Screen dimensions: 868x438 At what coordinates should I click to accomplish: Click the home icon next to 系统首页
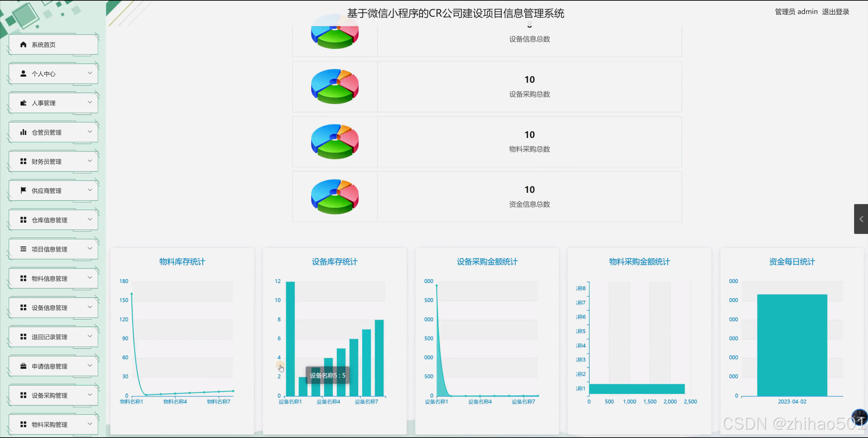tap(23, 44)
